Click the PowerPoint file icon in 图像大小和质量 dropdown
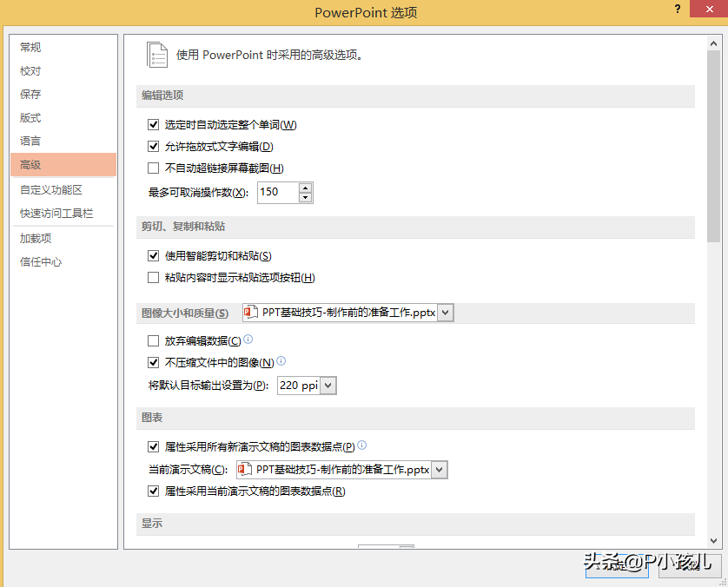Screen dimensions: 728x587 251,313
